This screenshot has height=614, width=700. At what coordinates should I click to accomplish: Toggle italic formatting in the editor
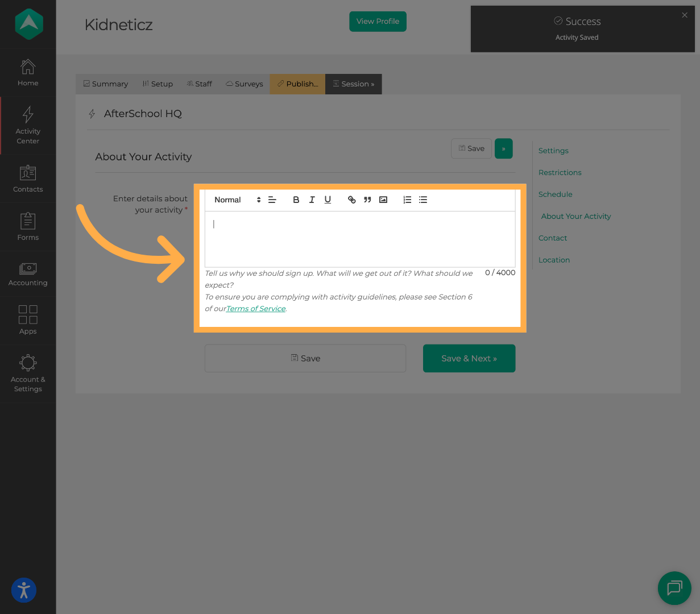tap(312, 200)
